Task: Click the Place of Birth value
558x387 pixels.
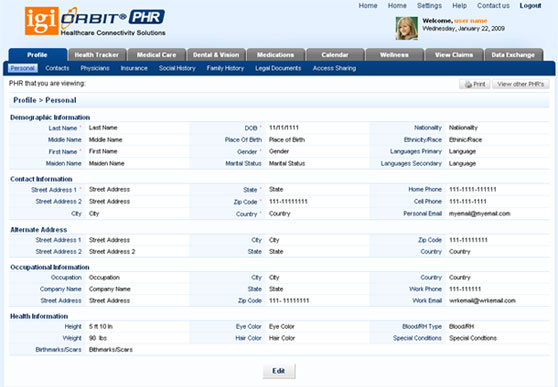Action: [287, 140]
